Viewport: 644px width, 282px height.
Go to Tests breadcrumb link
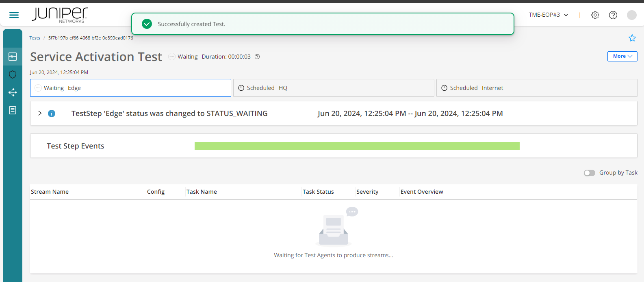(35, 38)
